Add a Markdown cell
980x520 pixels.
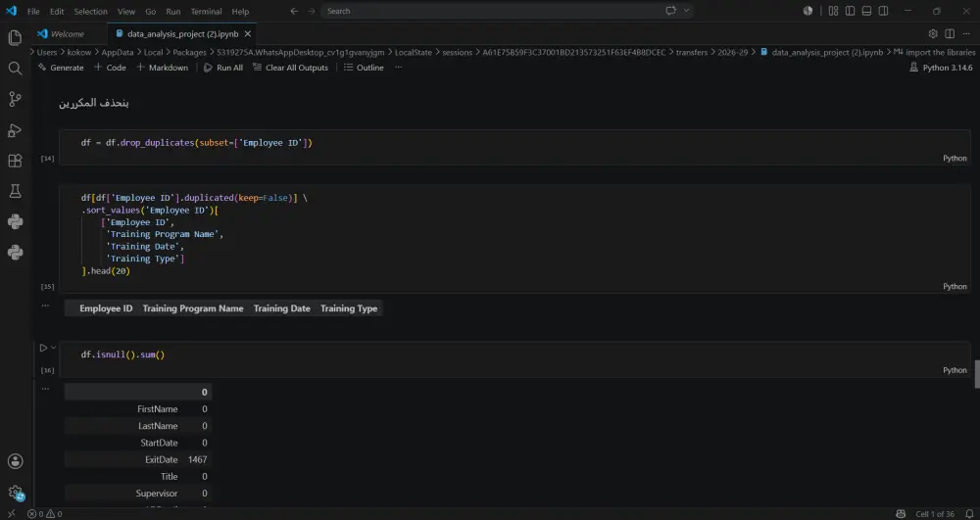coord(162,68)
